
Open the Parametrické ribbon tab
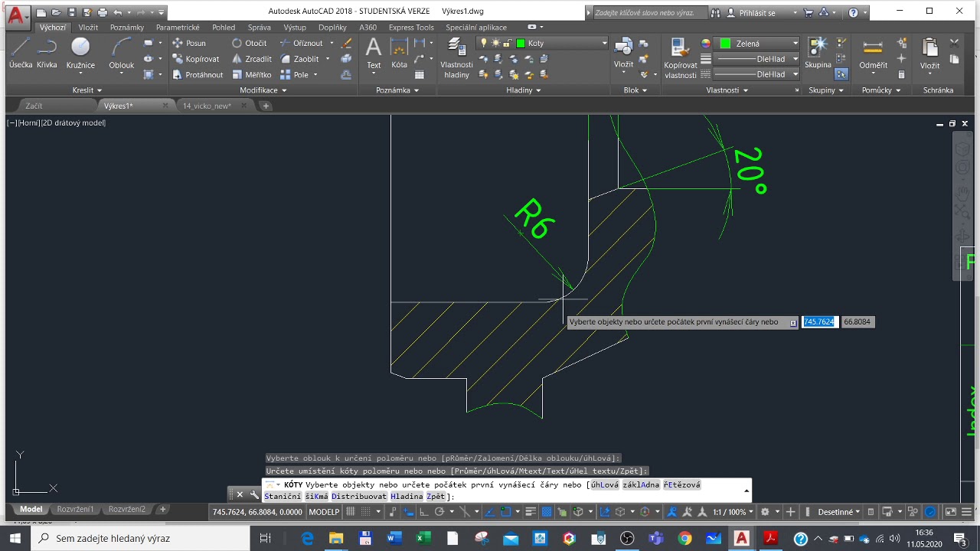(178, 27)
